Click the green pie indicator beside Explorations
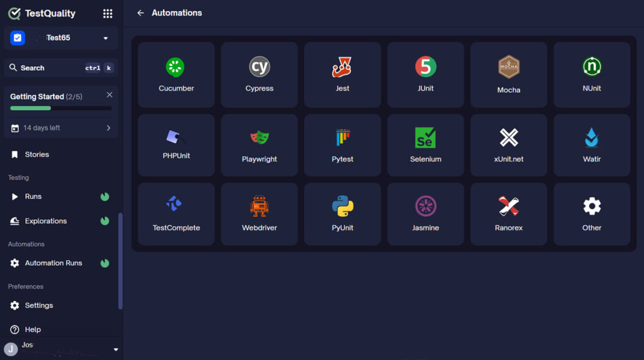The image size is (644, 360). (x=105, y=221)
